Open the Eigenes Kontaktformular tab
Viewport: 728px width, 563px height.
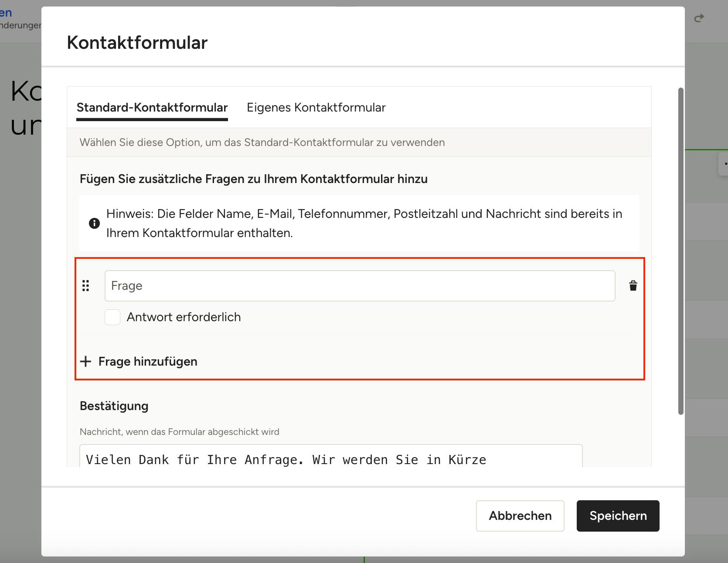click(316, 108)
